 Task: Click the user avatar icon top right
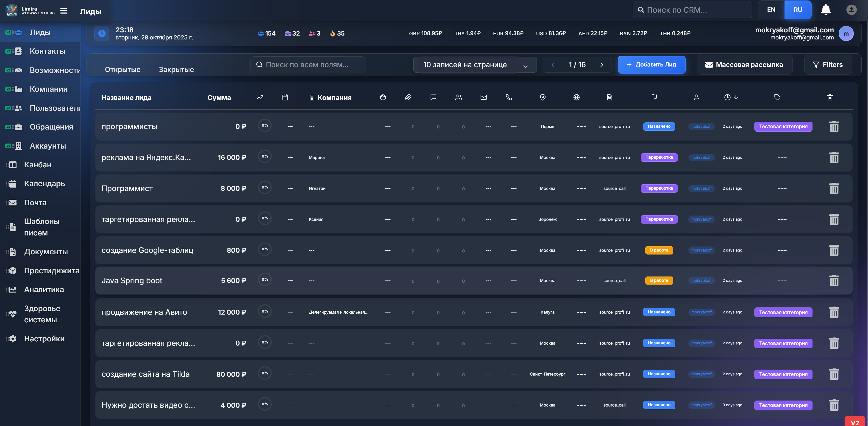point(851,10)
